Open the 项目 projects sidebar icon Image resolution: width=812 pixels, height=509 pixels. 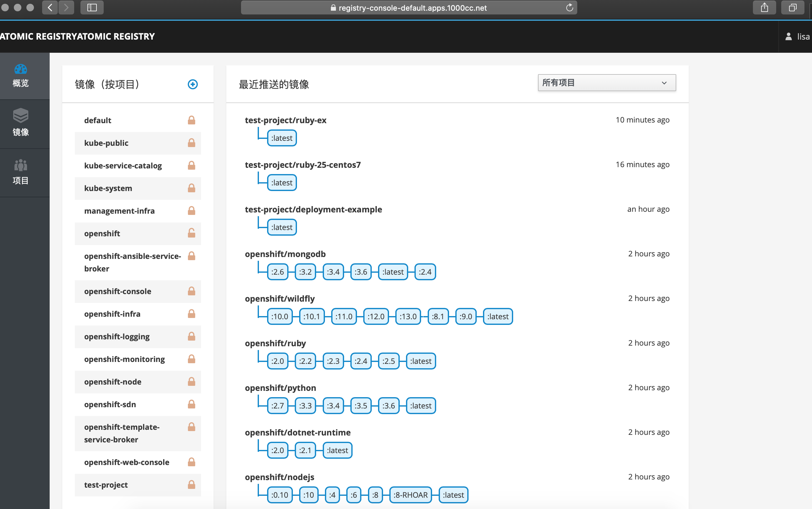point(20,165)
